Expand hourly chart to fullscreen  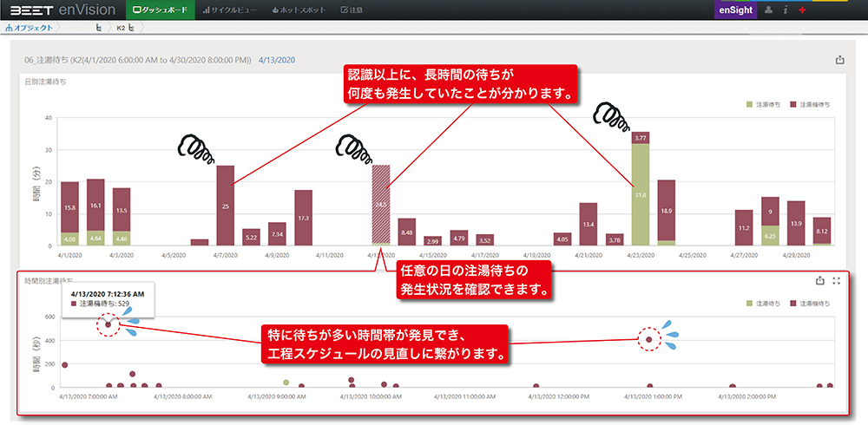[837, 281]
